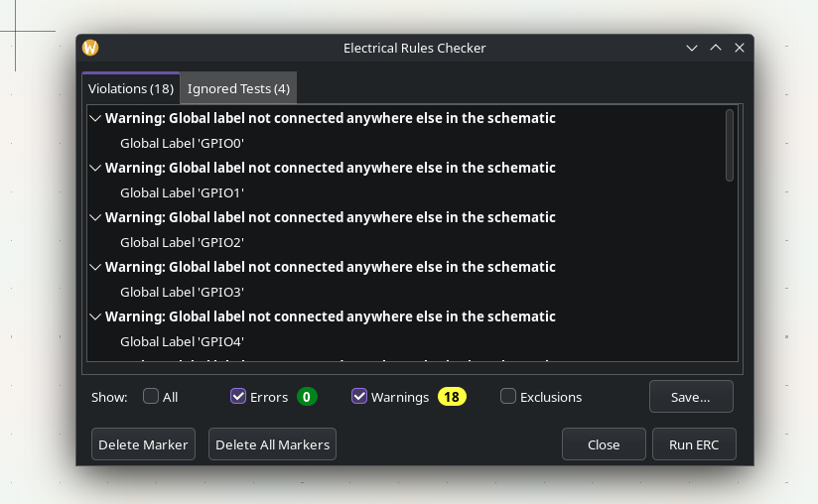Toggle the All checkbox
818x504 pixels.
pos(151,397)
